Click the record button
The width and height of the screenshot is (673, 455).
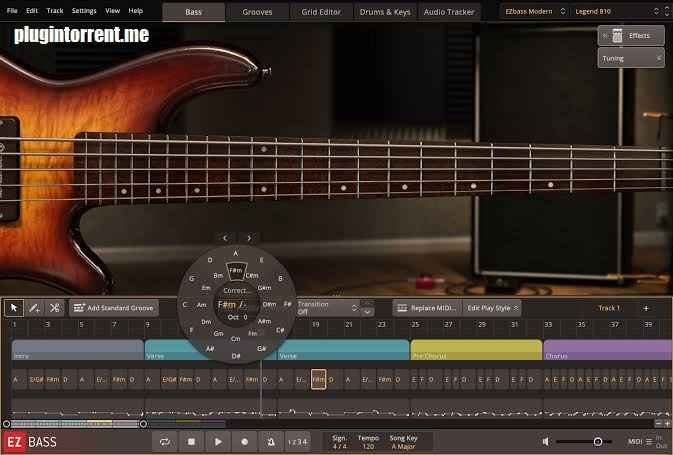(244, 441)
